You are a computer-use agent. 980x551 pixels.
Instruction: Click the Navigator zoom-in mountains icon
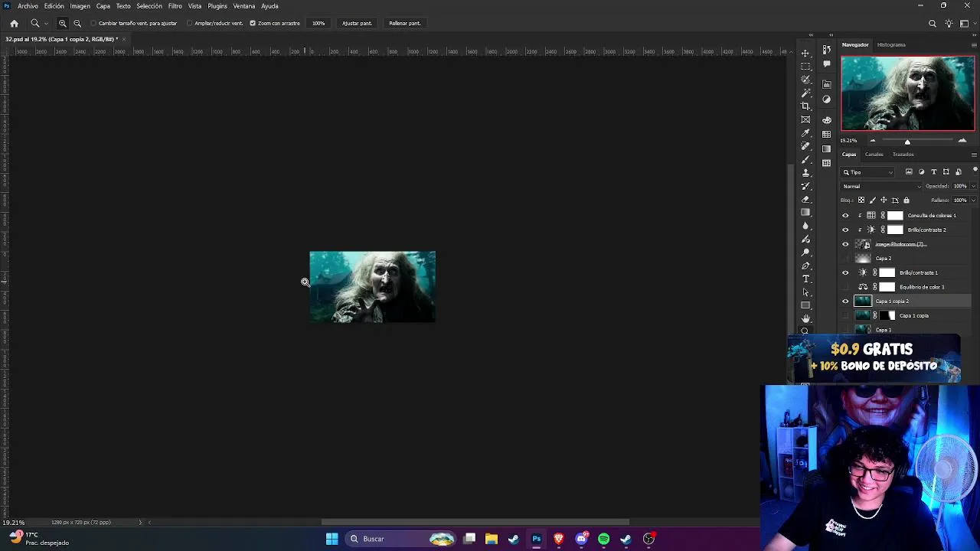tap(962, 141)
